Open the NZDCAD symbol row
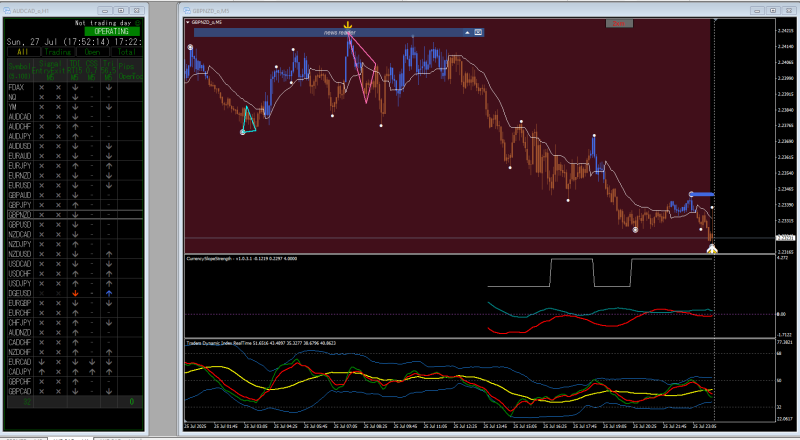The image size is (800, 440). 75,234
